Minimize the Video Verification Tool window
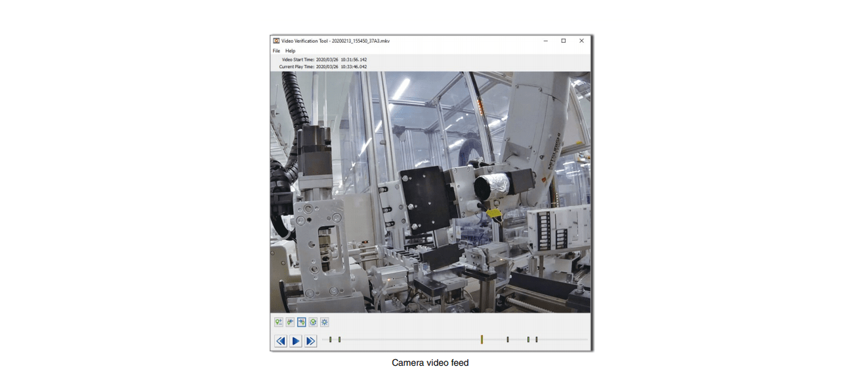The width and height of the screenshot is (868, 392). [x=545, y=41]
